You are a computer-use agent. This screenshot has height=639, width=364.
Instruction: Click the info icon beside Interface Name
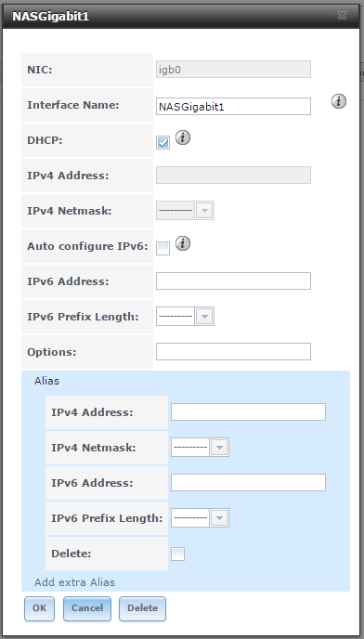(x=338, y=101)
